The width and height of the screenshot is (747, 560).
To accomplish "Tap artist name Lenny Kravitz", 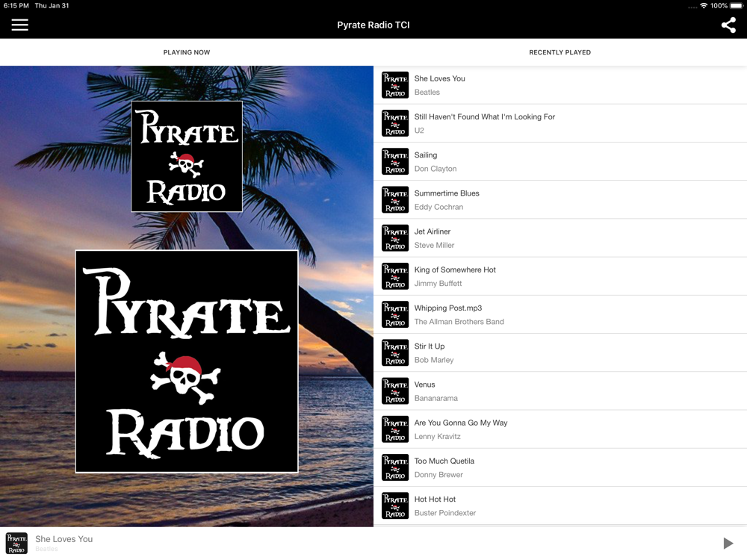I will coord(437,437).
